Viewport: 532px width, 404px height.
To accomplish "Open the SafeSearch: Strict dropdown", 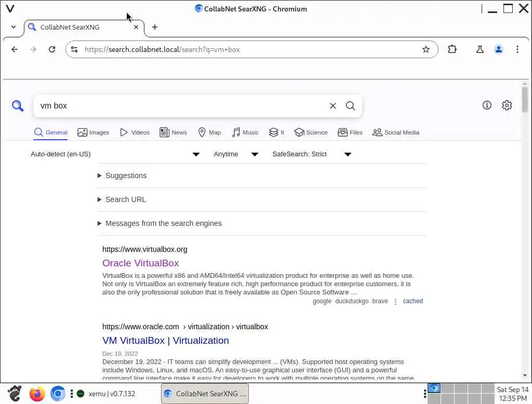I will click(x=312, y=154).
